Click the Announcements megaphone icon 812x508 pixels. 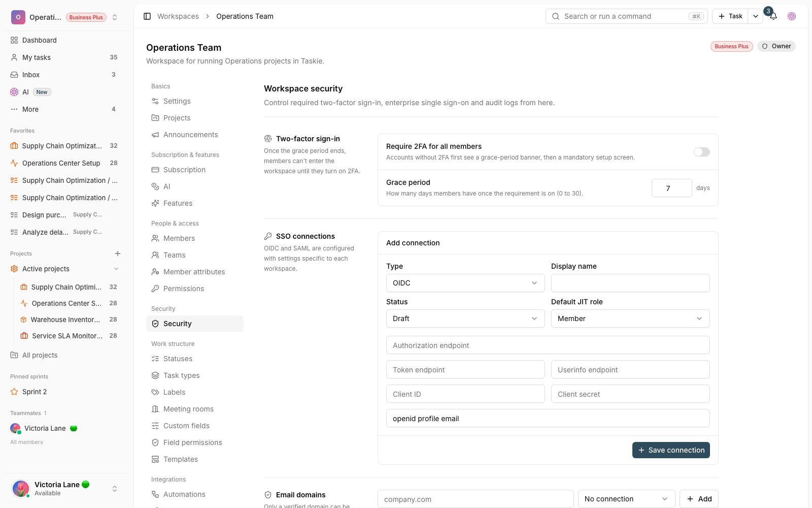[155, 135]
